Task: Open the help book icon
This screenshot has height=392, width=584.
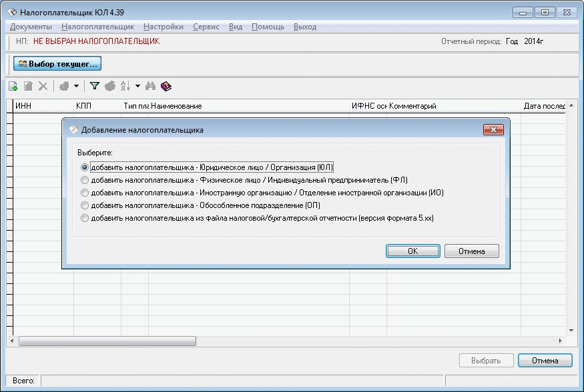Action: point(166,86)
